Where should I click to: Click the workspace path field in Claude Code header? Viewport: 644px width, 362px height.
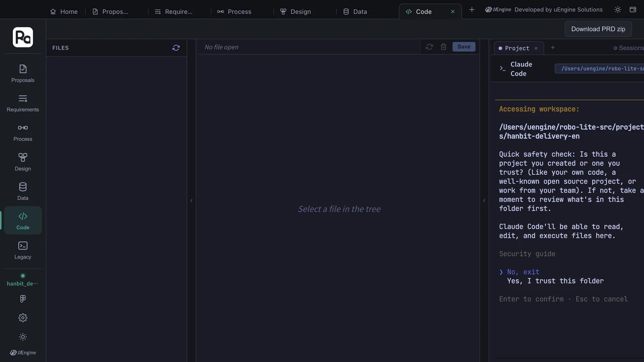tap(599, 69)
